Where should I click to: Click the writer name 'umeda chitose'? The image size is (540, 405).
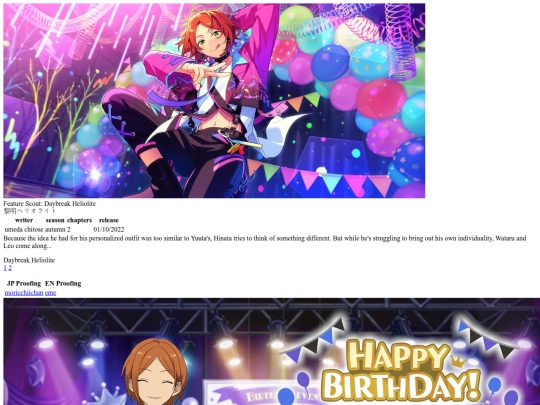coord(24,229)
